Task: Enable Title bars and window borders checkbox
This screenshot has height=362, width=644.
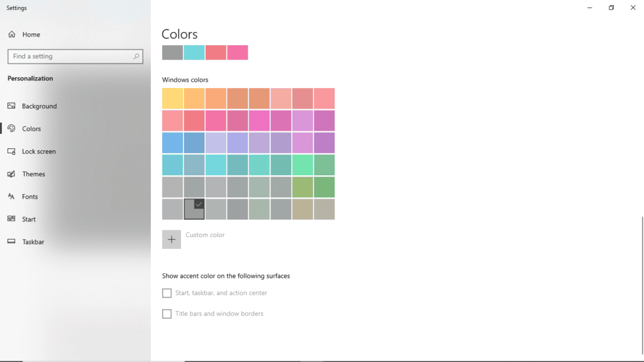Action: (x=167, y=314)
